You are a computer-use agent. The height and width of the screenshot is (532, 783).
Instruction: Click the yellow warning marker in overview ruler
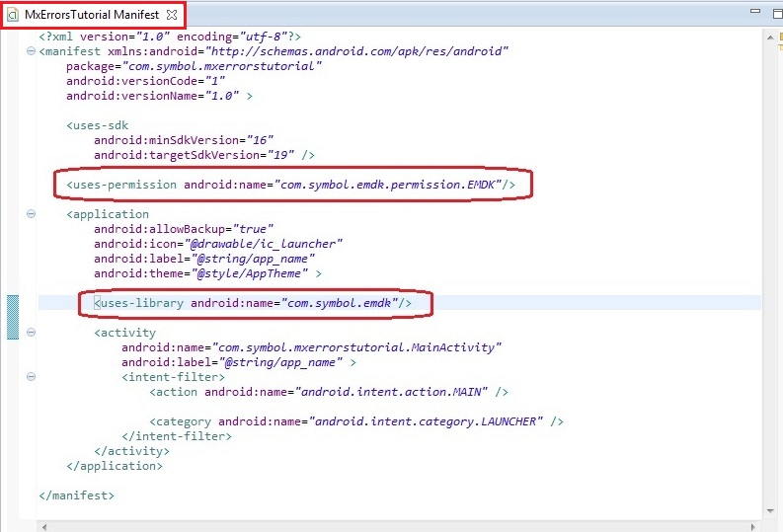click(779, 37)
